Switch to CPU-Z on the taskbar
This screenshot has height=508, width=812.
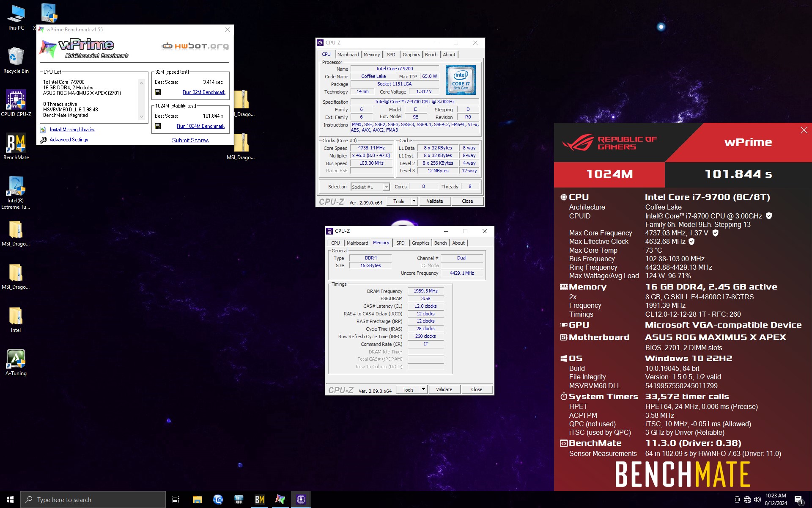(301, 500)
